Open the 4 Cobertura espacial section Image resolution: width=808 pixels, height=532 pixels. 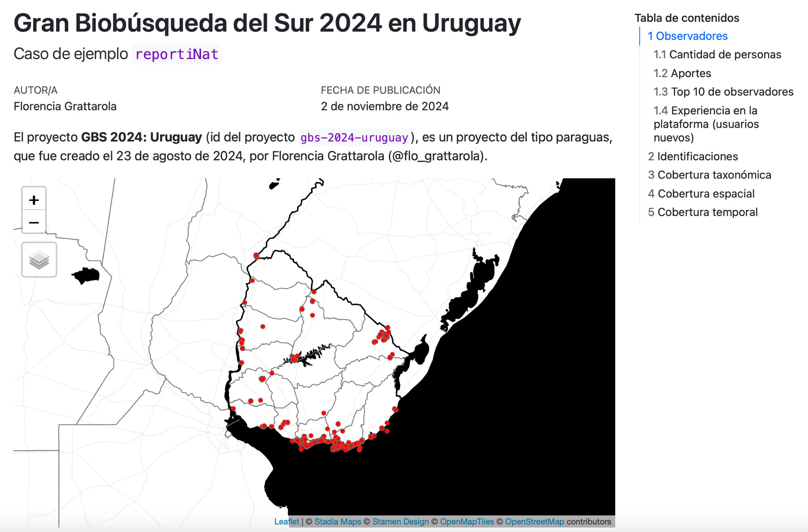701,193
